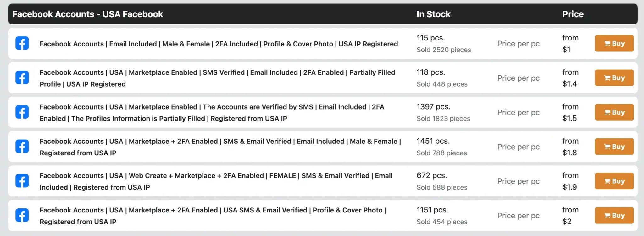Viewport: 644px width, 236px height.
Task: Click the 'Price' column header
Action: click(x=573, y=14)
